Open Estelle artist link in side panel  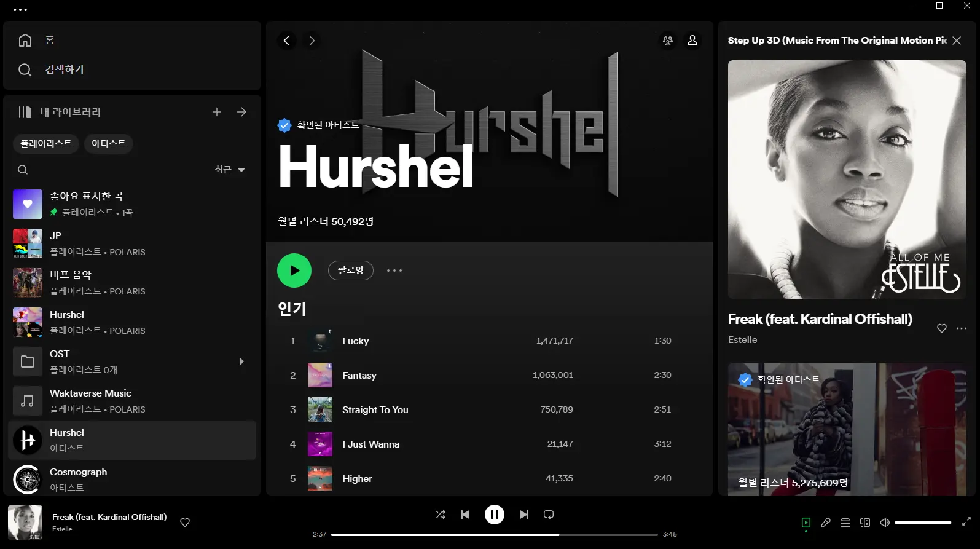743,340
